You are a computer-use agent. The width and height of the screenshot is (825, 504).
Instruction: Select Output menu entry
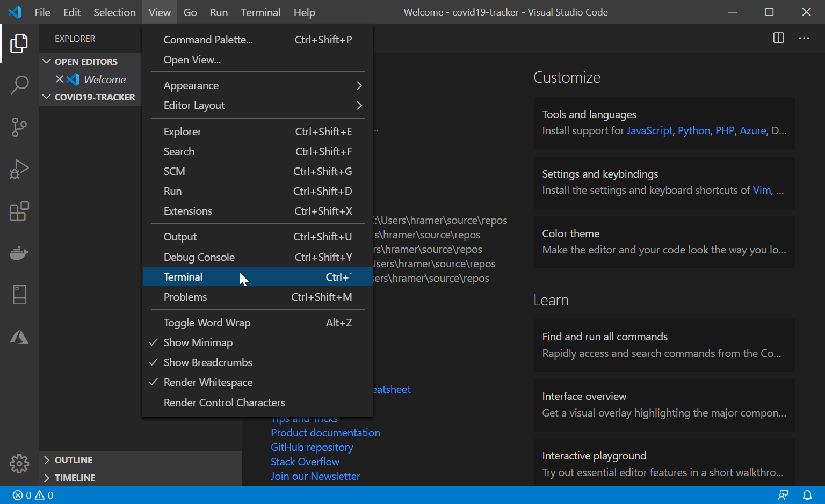(258, 237)
